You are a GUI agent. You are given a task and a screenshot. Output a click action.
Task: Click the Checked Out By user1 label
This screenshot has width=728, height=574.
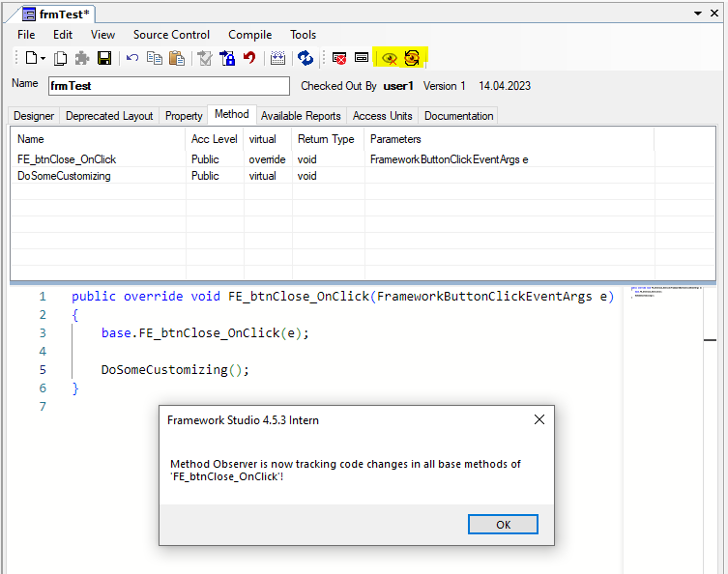click(x=357, y=86)
